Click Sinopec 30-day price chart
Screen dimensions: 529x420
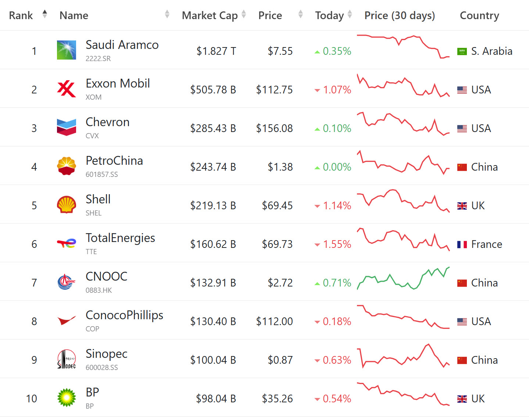[x=403, y=356]
